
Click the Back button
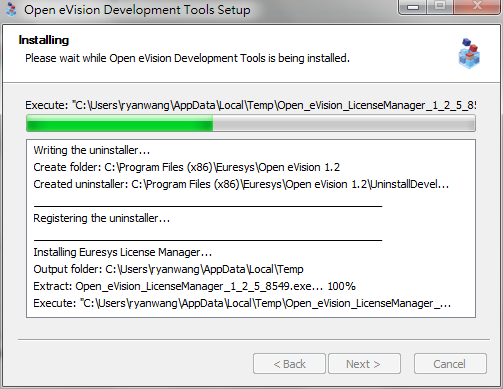pos(289,364)
